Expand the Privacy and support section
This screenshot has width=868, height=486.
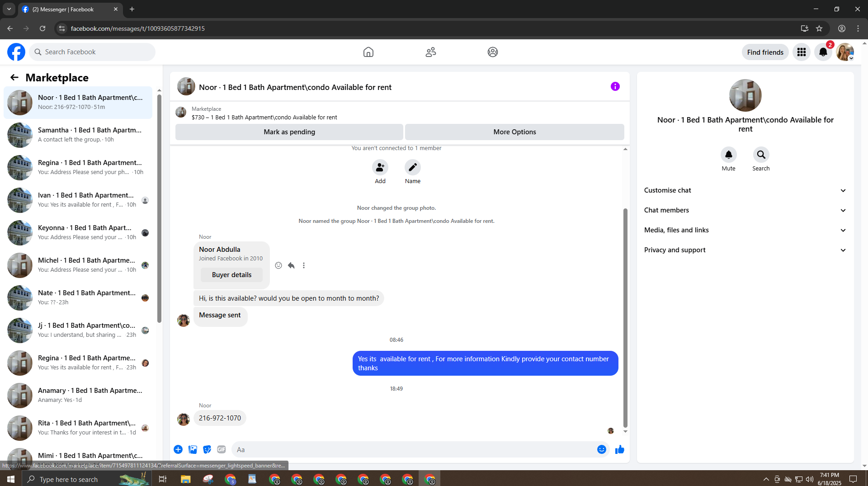point(745,250)
